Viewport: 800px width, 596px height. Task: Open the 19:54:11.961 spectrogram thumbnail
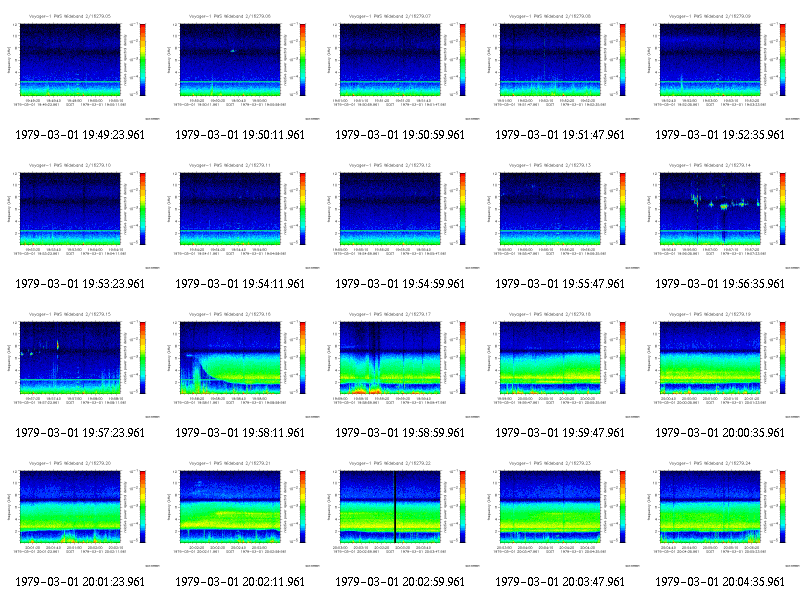point(240,213)
